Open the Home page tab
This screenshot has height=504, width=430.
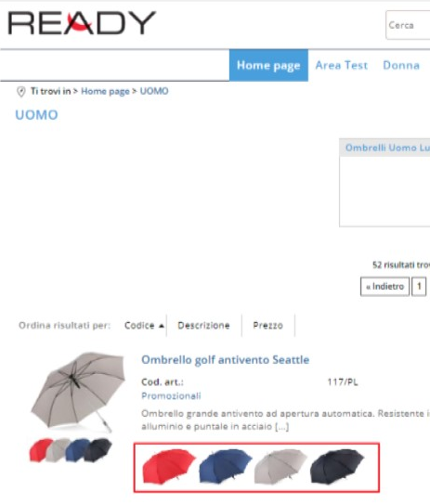268,65
